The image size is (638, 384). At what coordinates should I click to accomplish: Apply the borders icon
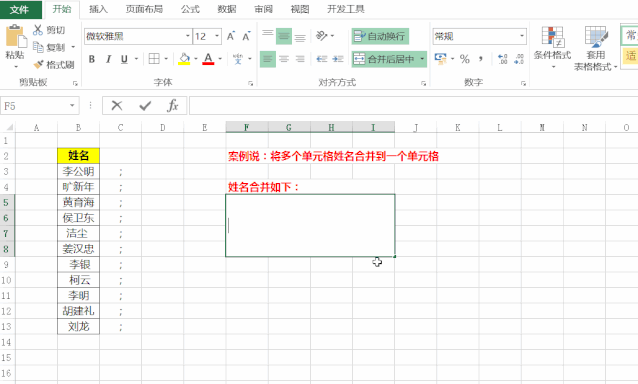(x=154, y=59)
